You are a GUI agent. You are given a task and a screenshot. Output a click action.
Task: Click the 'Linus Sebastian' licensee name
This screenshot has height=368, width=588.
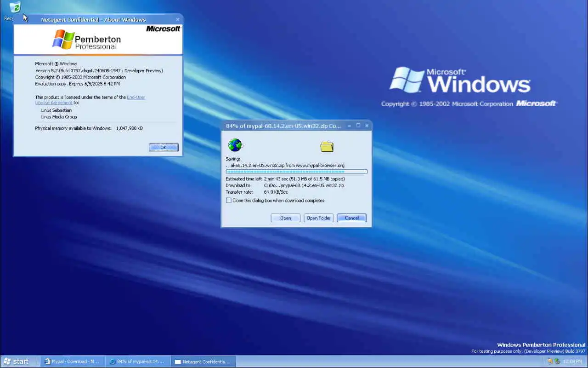(x=57, y=110)
